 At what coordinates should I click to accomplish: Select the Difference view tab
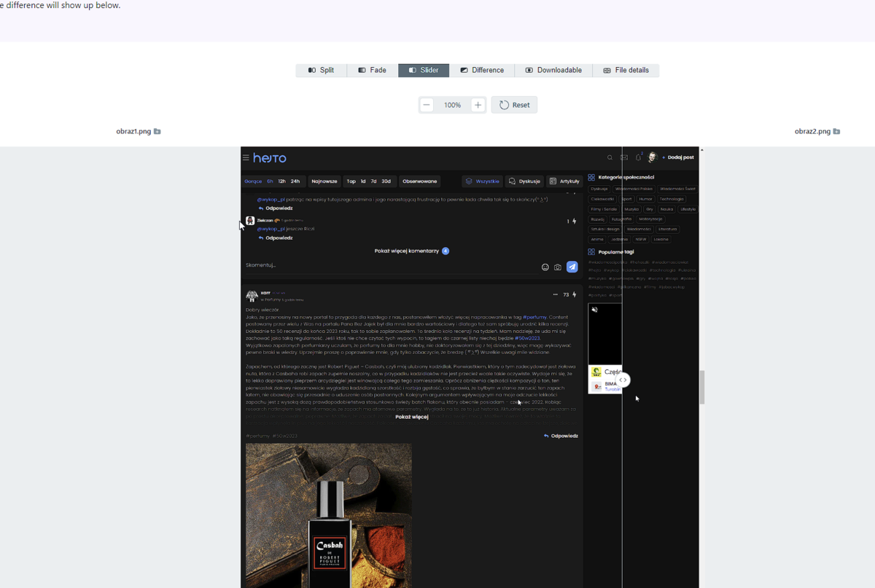point(481,71)
